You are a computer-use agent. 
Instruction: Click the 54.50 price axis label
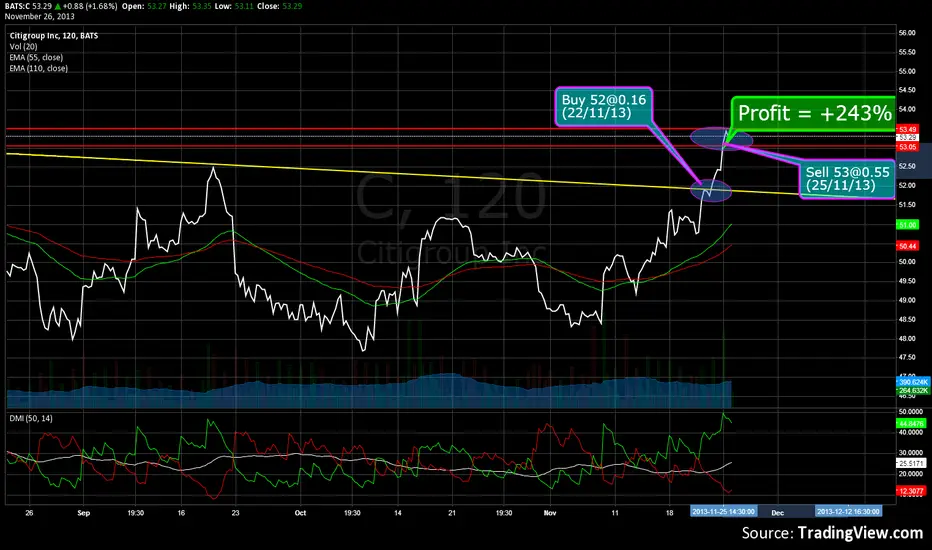pos(907,90)
